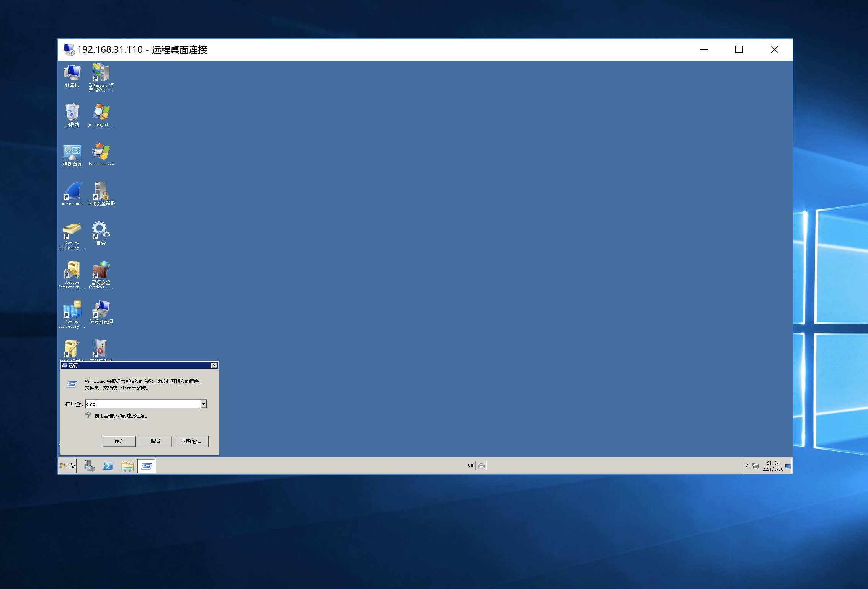Open the 开始 Start menu button
The height and width of the screenshot is (589, 868).
point(67,466)
